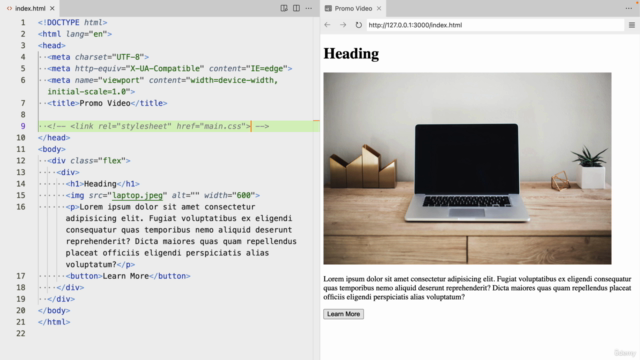Click the Heading title in the preview
The image size is (640, 360).
click(351, 53)
